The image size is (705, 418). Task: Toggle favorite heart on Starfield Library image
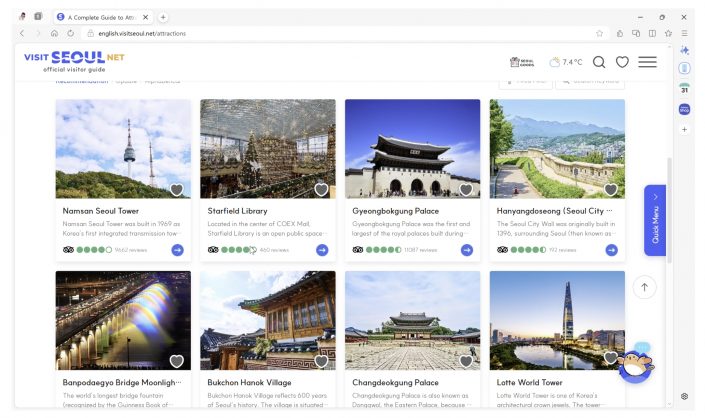321,190
